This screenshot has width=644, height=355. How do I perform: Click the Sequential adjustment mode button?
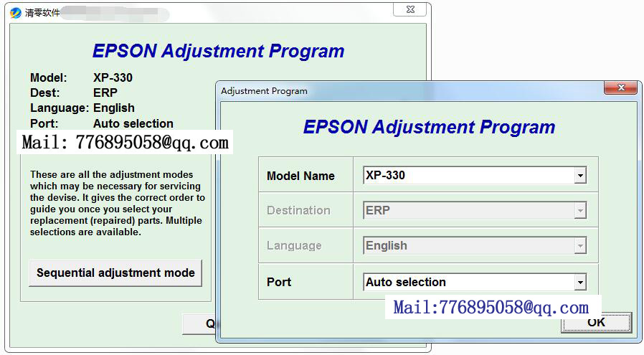click(x=115, y=273)
